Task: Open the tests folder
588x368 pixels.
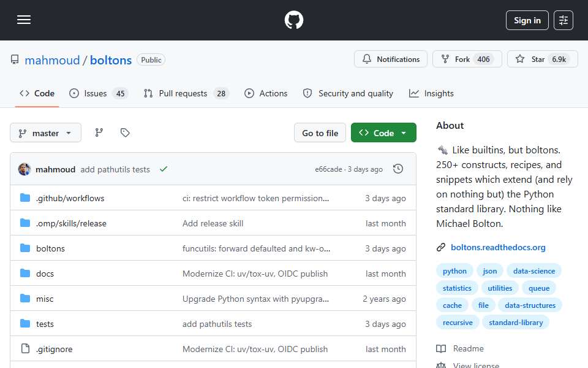Action: [45, 324]
